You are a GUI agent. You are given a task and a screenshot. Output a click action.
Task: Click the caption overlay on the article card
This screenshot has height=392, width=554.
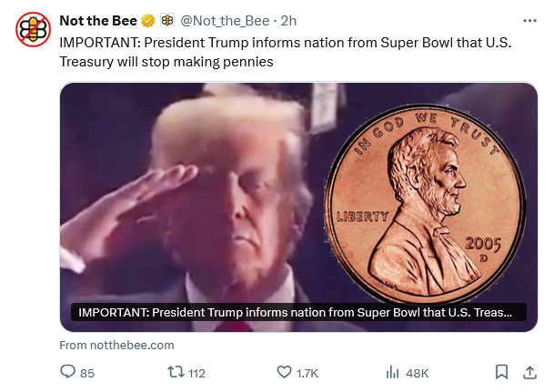coord(296,313)
